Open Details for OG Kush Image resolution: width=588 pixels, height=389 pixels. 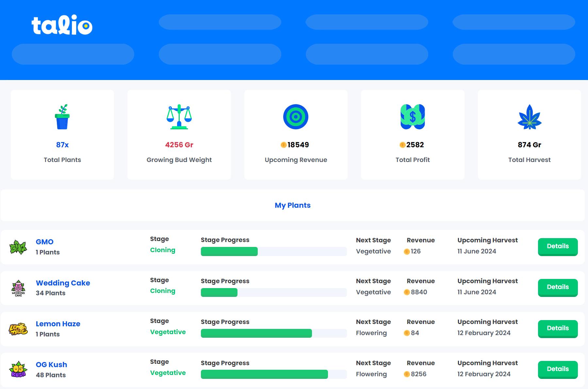(558, 369)
